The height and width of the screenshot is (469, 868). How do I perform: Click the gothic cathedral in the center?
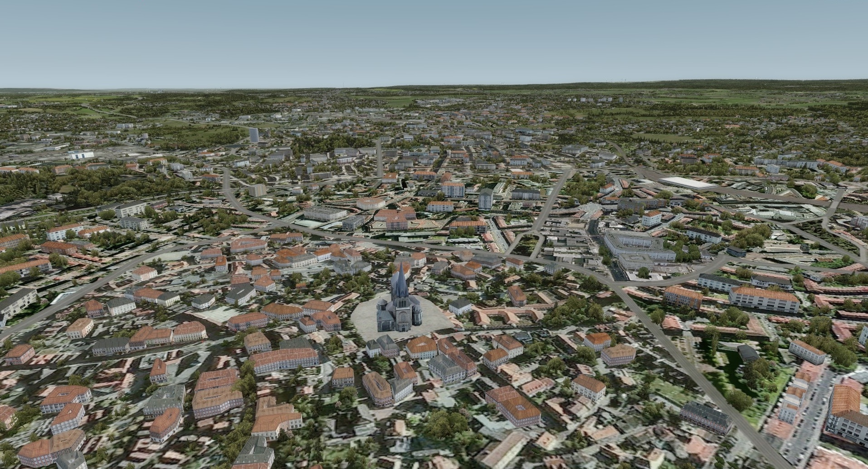[x=399, y=308]
